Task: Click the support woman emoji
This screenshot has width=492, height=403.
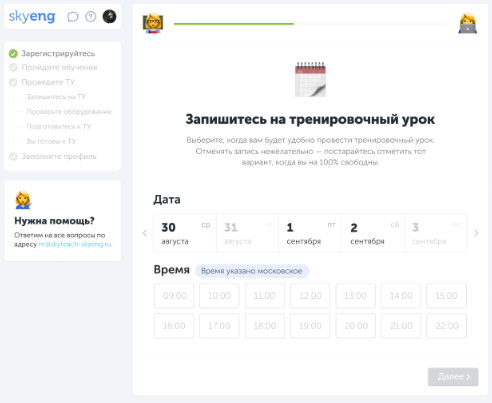Action: (x=23, y=200)
